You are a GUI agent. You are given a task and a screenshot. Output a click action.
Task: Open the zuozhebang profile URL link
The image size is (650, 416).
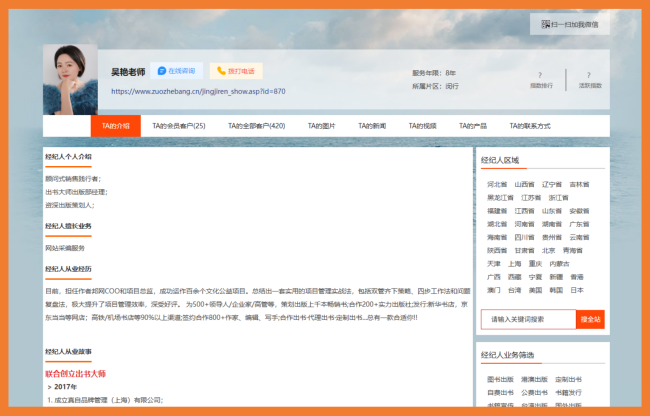pyautogui.click(x=198, y=91)
